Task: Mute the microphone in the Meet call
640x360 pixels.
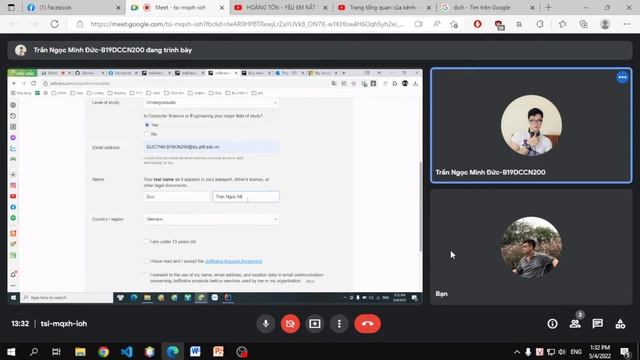Action: (x=266, y=324)
